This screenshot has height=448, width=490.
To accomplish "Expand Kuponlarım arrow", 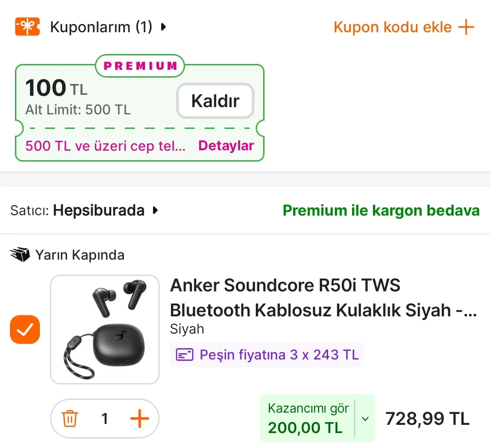I will coord(163,27).
